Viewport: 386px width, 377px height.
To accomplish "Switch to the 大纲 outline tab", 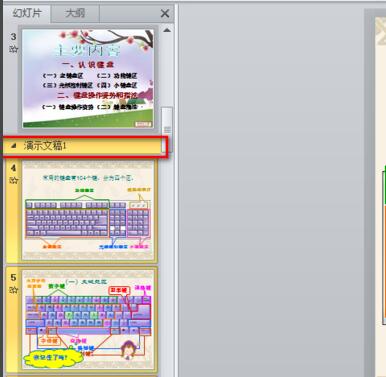I will click(75, 13).
